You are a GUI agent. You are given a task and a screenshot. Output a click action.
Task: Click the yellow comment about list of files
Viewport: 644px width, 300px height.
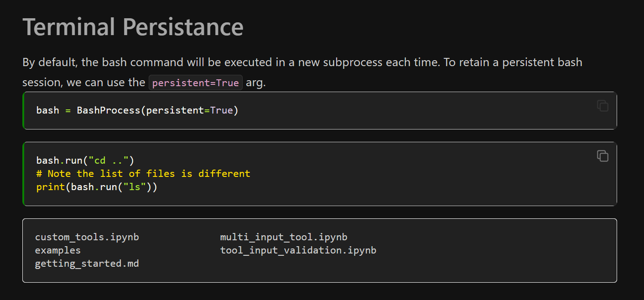tap(143, 174)
